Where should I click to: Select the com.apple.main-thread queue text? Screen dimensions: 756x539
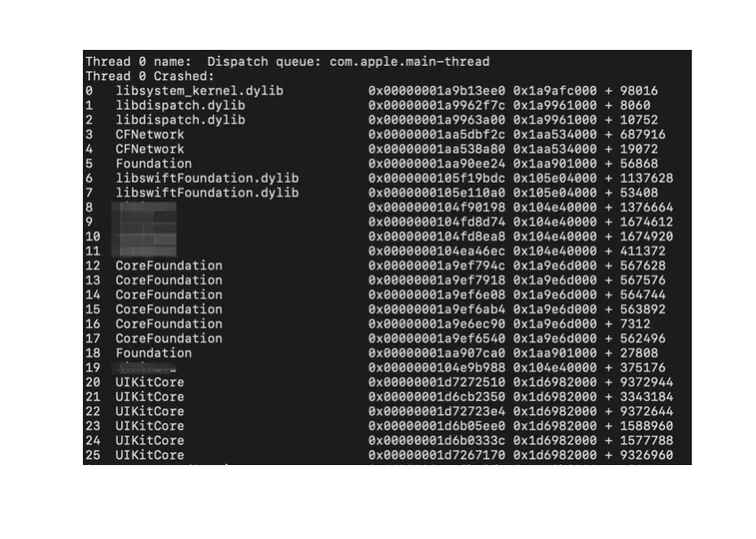[409, 61]
